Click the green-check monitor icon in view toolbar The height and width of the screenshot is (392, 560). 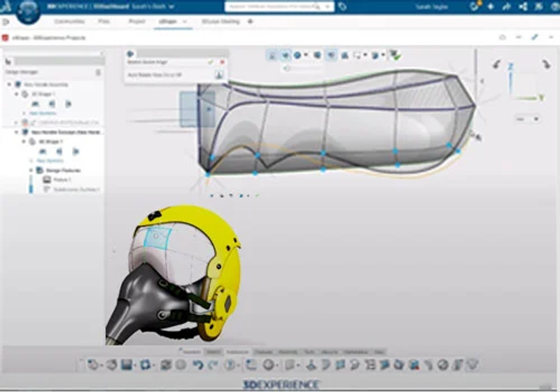(395, 55)
